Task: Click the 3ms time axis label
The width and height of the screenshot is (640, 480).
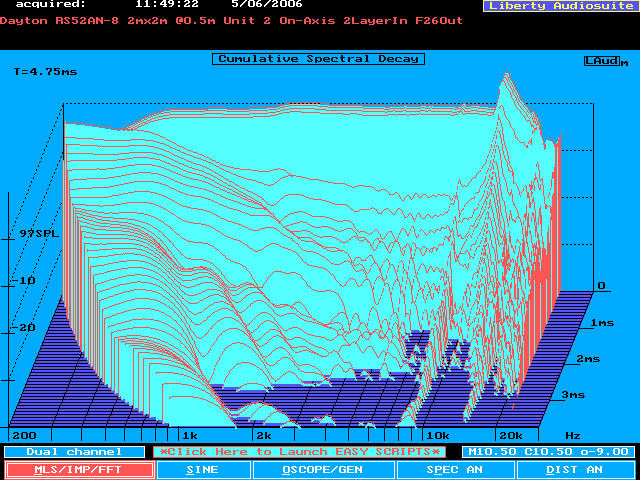Action: coord(573,395)
